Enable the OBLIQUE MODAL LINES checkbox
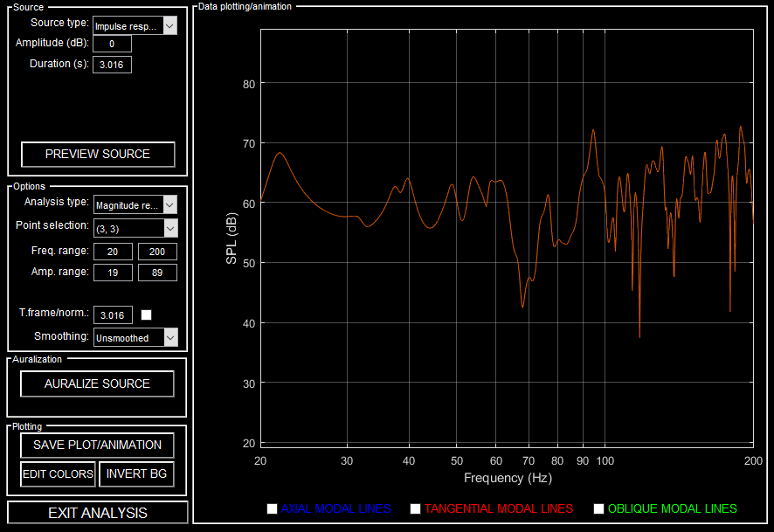 coord(598,508)
